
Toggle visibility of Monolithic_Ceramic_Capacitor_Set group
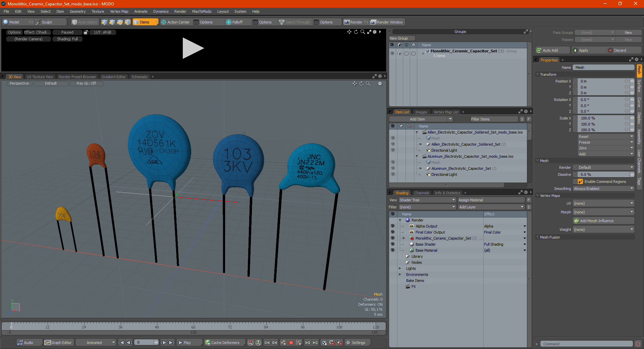[392, 54]
